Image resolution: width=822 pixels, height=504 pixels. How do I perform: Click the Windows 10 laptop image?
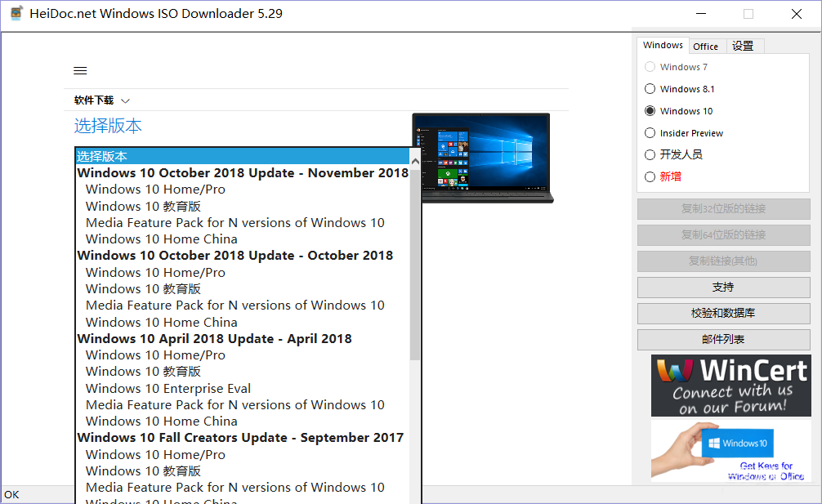(482, 158)
